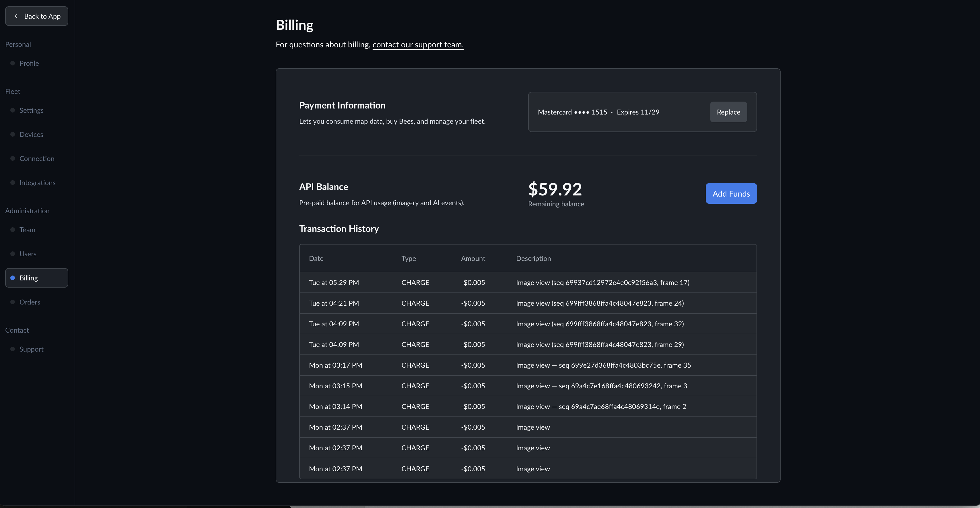The height and width of the screenshot is (508, 980).
Task: Select Integrations under Fleet
Action: (37, 182)
